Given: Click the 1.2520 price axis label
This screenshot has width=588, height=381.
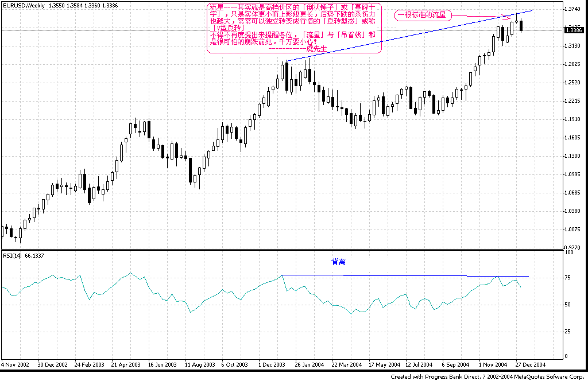Looking at the screenshot, I should (x=574, y=83).
